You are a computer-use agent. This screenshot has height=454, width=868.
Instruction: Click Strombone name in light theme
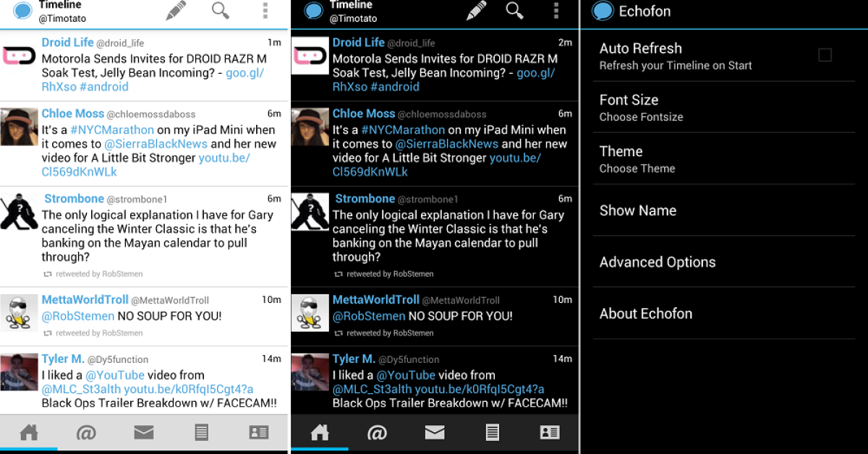(x=74, y=198)
